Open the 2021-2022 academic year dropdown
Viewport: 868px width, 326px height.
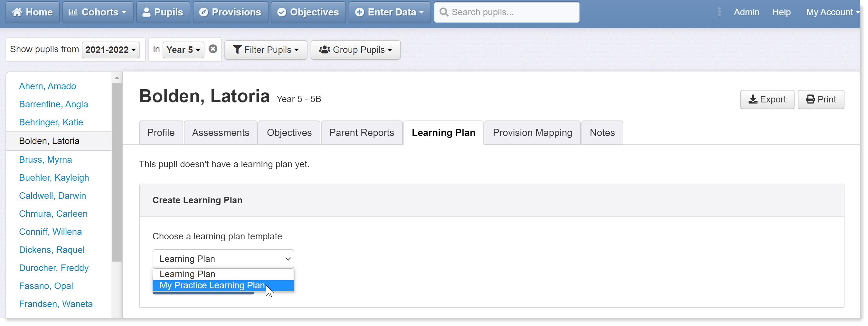pyautogui.click(x=111, y=50)
